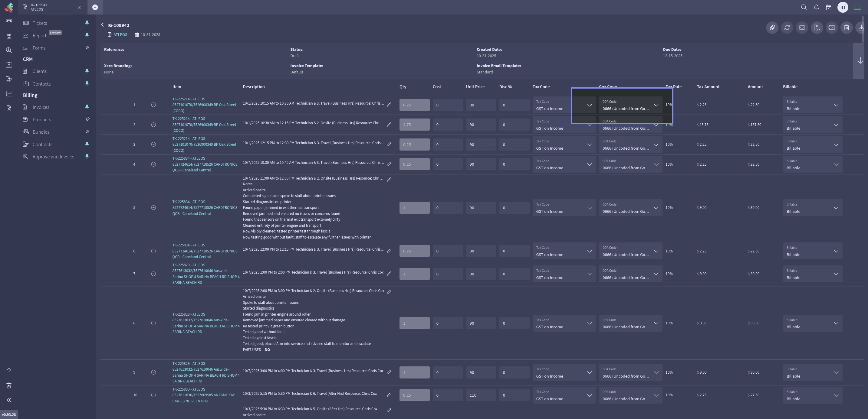Open the payment banknote icon in toolbar
The width and height of the screenshot is (868, 419).
click(x=832, y=28)
